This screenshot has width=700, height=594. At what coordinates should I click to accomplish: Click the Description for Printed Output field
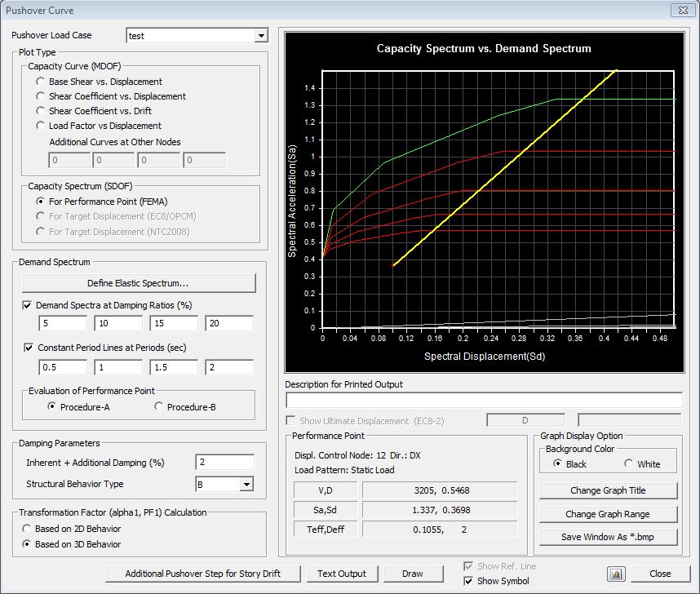[483, 400]
